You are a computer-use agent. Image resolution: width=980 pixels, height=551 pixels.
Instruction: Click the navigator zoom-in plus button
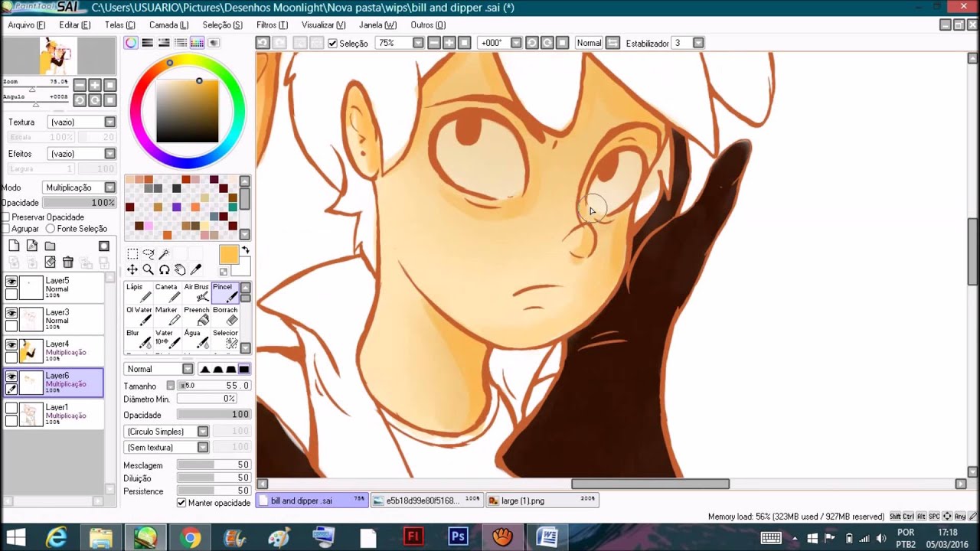[95, 85]
